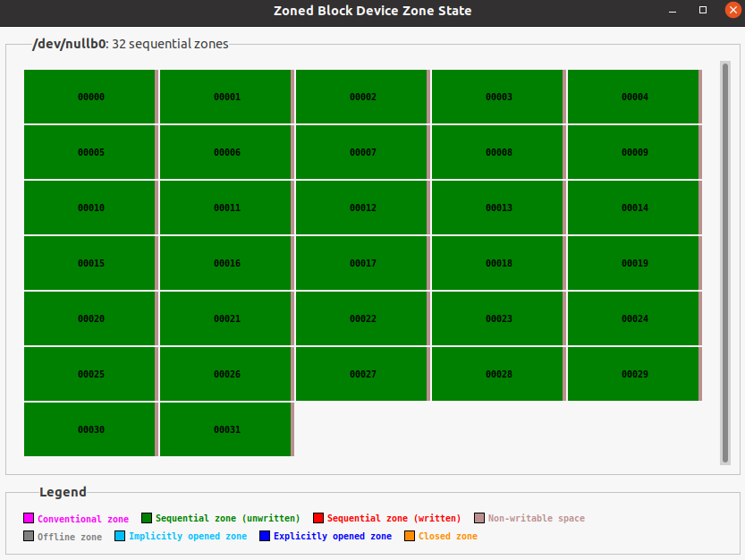This screenshot has height=560, width=745.
Task: Select zone 00019 block
Action: (634, 263)
